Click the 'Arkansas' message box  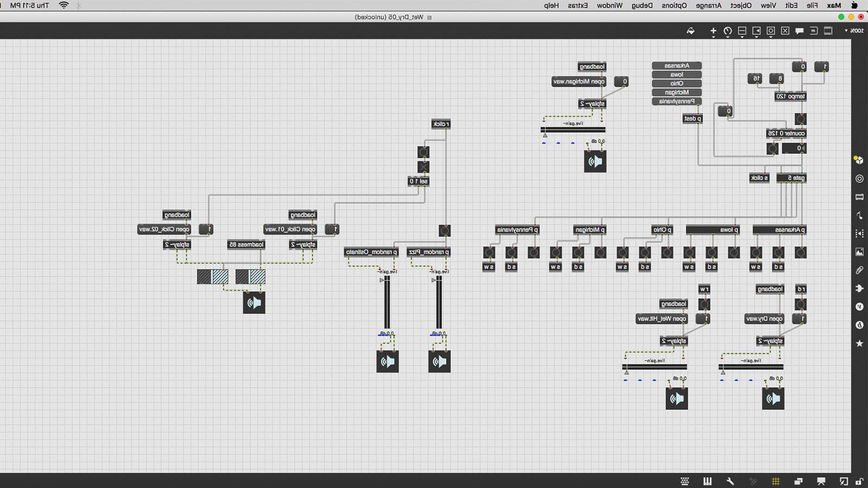(x=676, y=66)
